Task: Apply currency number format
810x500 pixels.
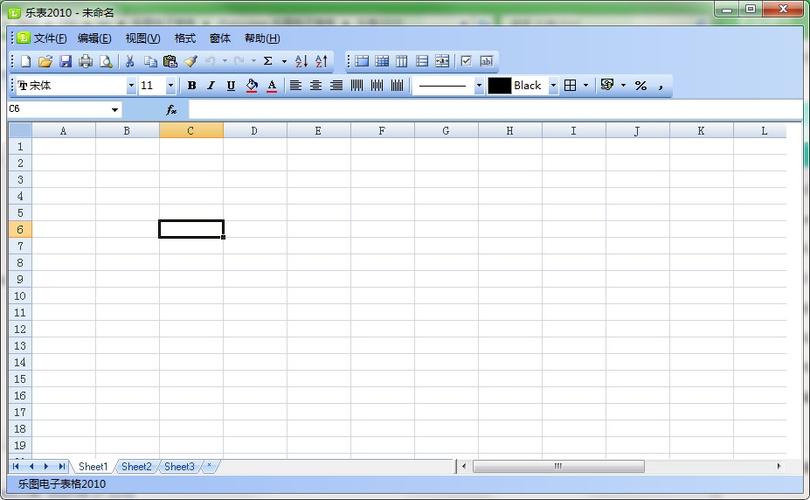Action: 608,85
